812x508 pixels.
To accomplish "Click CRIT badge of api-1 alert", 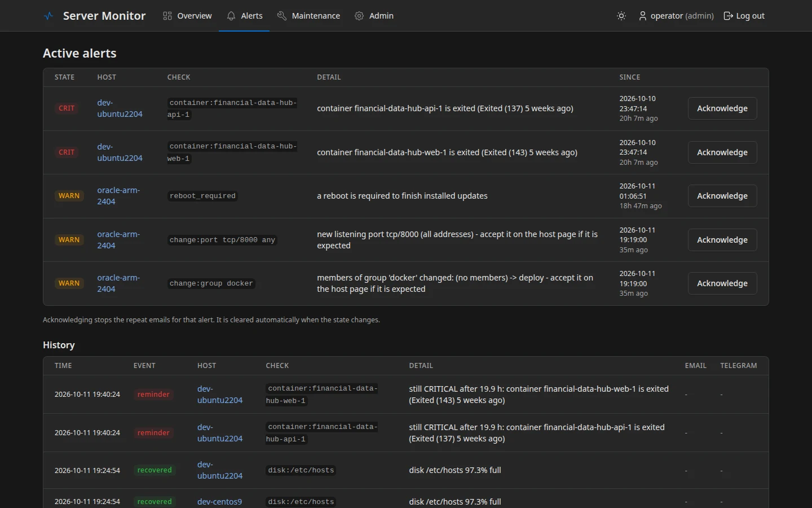I will tap(67, 108).
